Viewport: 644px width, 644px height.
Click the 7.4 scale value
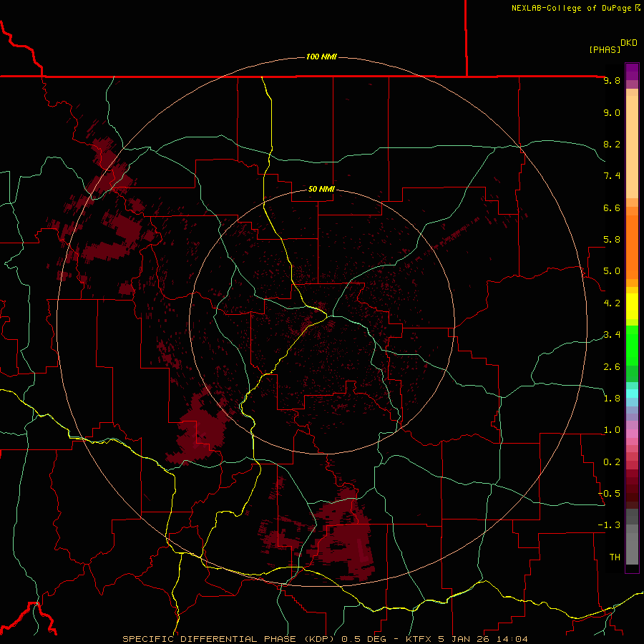(612, 176)
